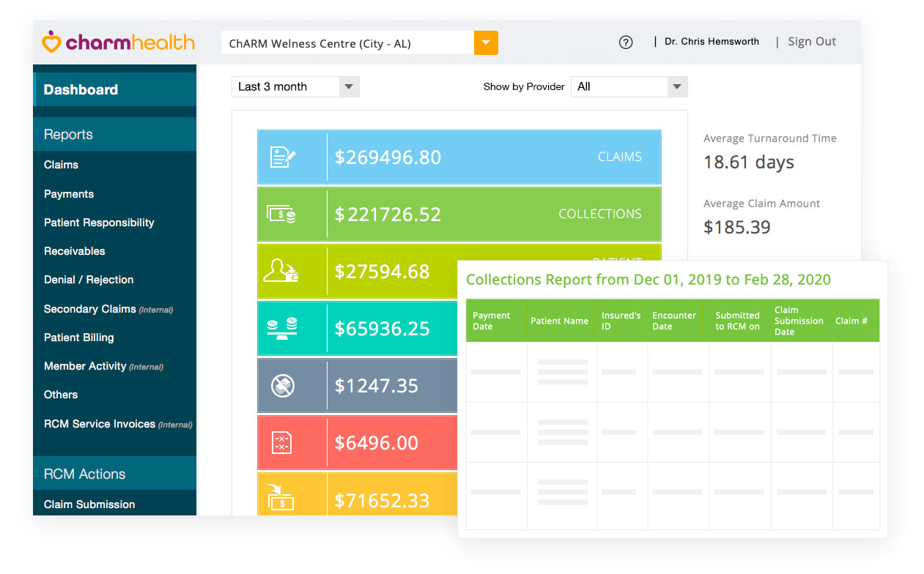Expand the orange facility selector dropdown arrow
The height and width of the screenshot is (574, 924).
486,43
